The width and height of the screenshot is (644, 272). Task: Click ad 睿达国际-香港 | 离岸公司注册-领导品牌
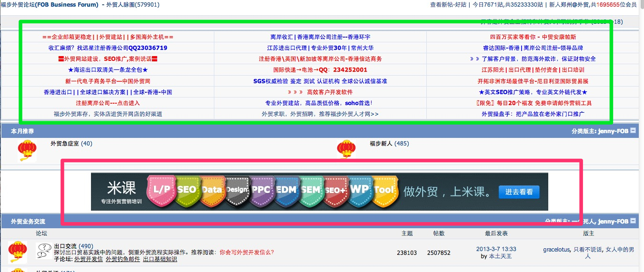(533, 48)
